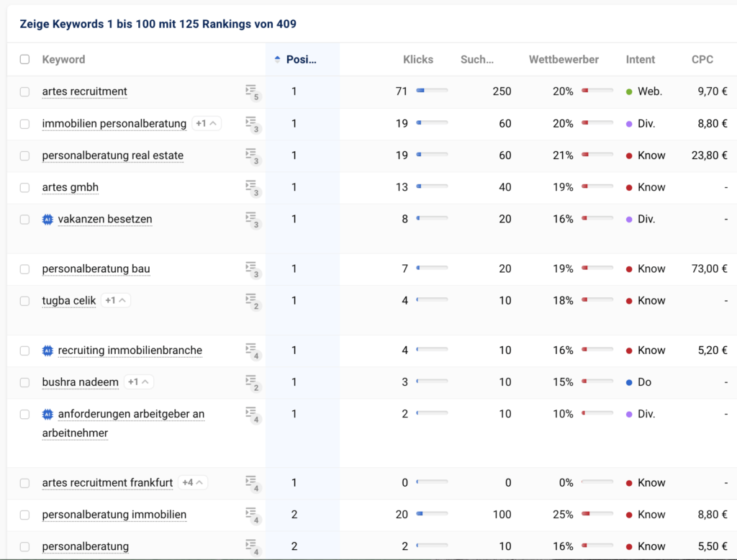
Task: Sort by the Such... column header
Action: (x=476, y=59)
